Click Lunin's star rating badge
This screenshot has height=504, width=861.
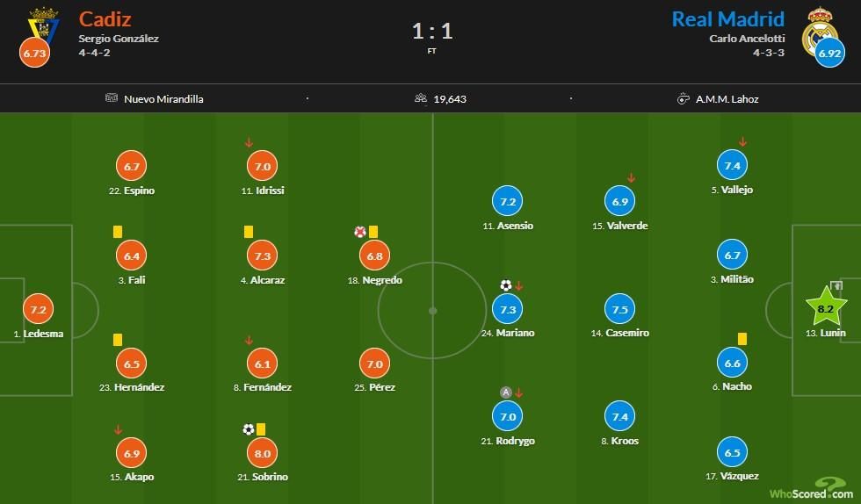(826, 308)
